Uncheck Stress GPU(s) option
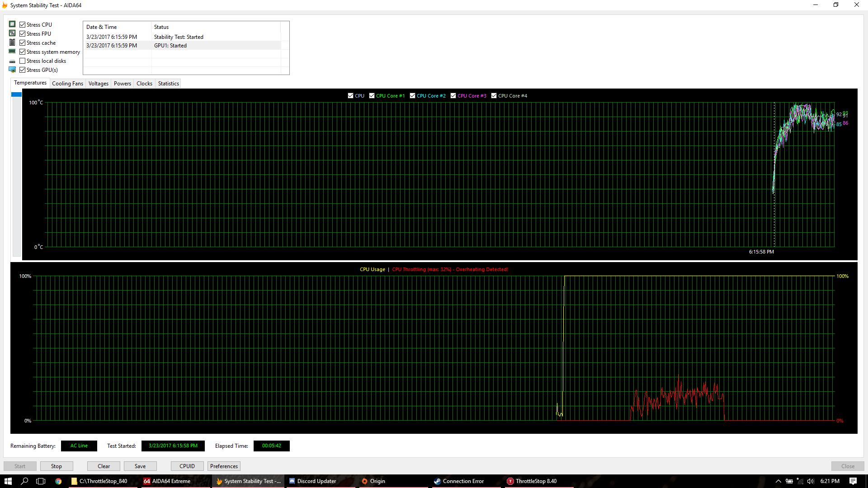 (22, 70)
